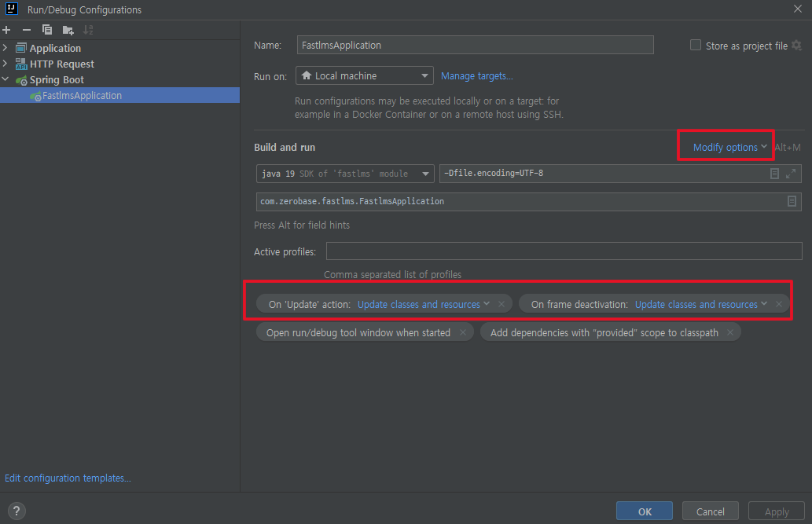Save configuration to a new folder
The height and width of the screenshot is (524, 812).
(68, 30)
